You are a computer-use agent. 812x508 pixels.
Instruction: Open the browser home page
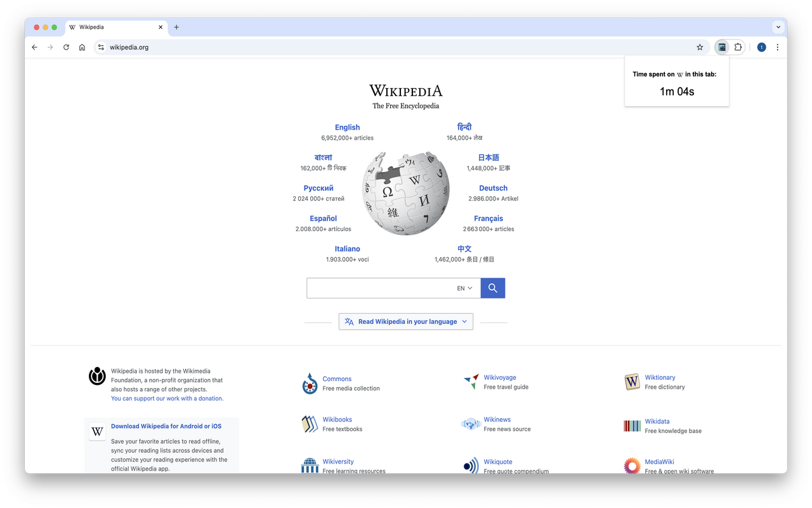pos(82,47)
